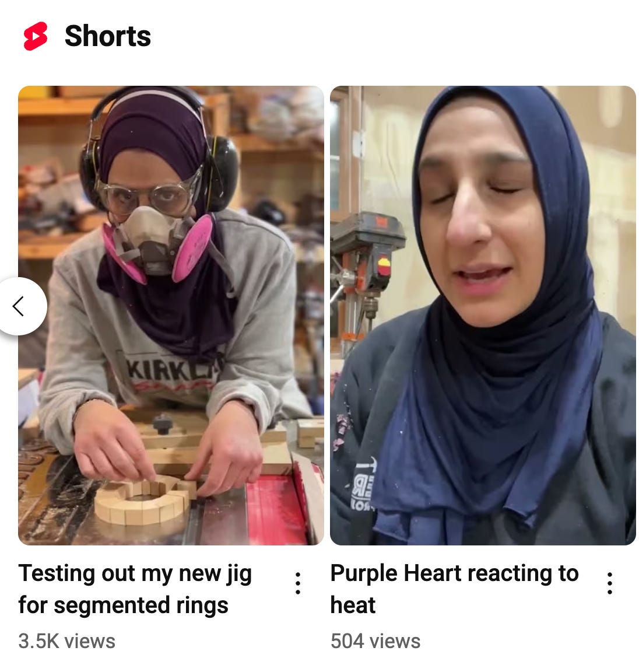639x672 pixels.
Task: Click the 504 views label
Action: [x=375, y=641]
